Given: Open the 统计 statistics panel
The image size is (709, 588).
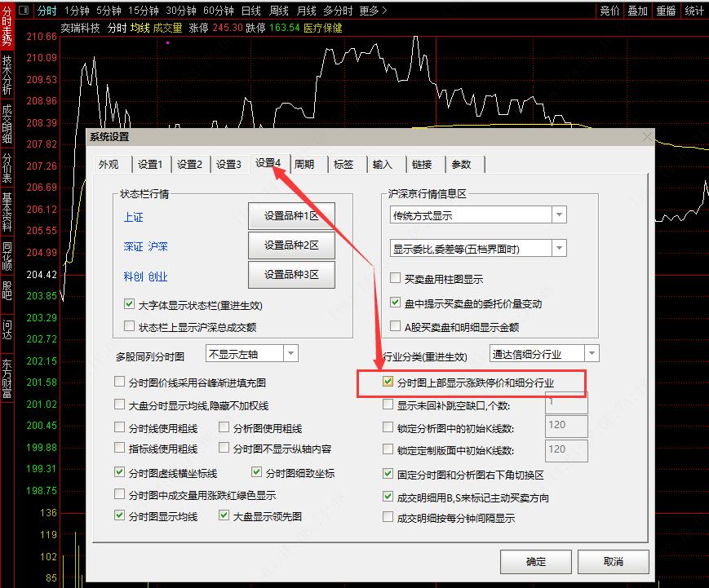Looking at the screenshot, I should coord(694,11).
